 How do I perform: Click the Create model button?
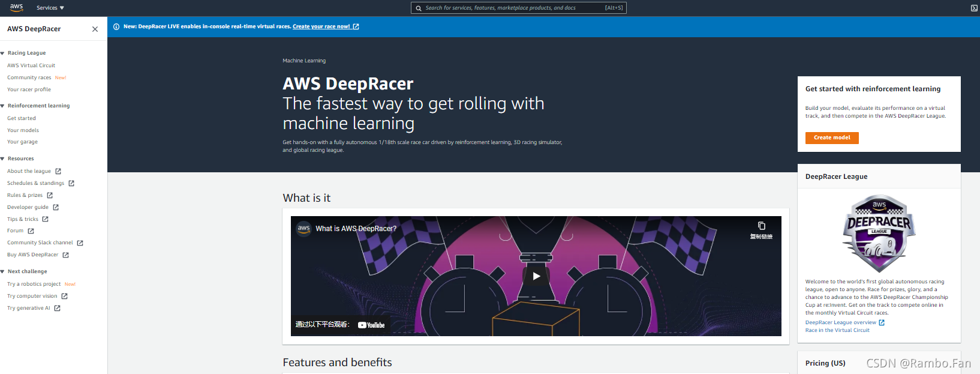coord(832,137)
